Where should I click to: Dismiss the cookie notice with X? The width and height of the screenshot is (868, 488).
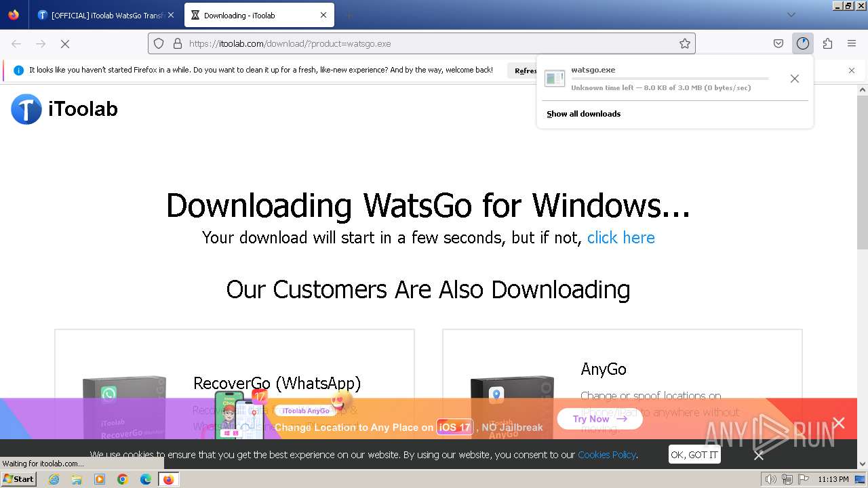pyautogui.click(x=759, y=455)
